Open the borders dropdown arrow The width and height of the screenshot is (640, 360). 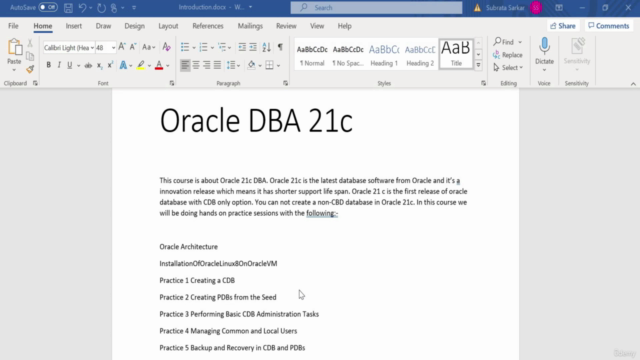tap(278, 65)
